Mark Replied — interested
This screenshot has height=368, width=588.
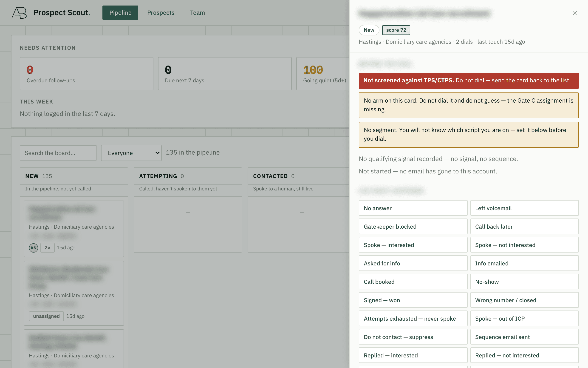[413, 355]
